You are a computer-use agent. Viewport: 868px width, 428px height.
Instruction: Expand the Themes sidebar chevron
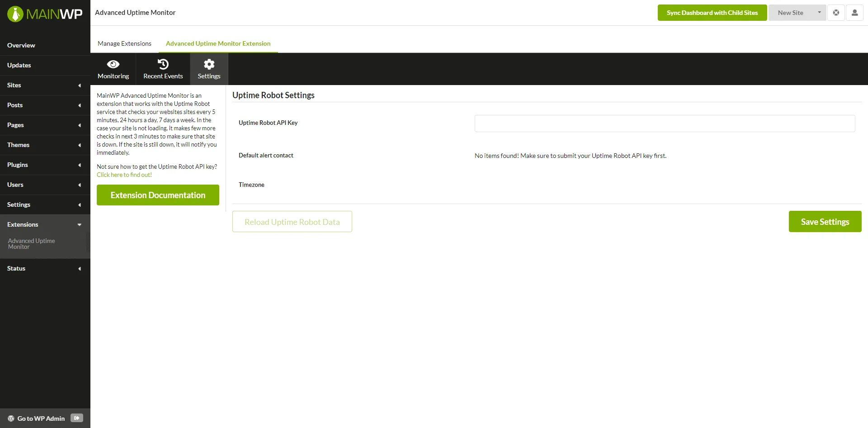[80, 145]
